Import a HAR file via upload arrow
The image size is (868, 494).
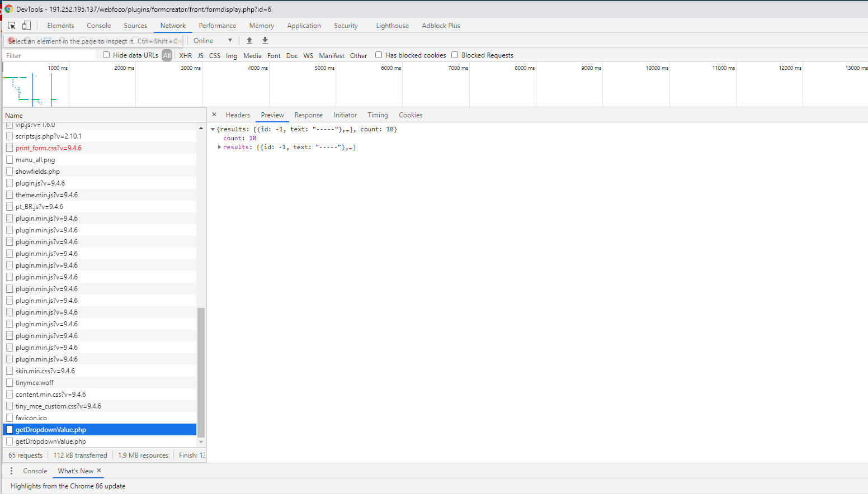click(249, 40)
